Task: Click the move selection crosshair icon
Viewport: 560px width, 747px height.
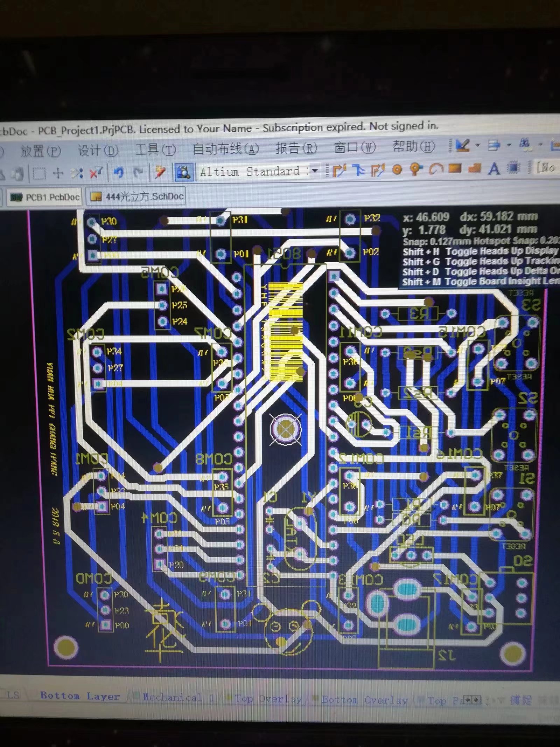Action: [x=58, y=173]
